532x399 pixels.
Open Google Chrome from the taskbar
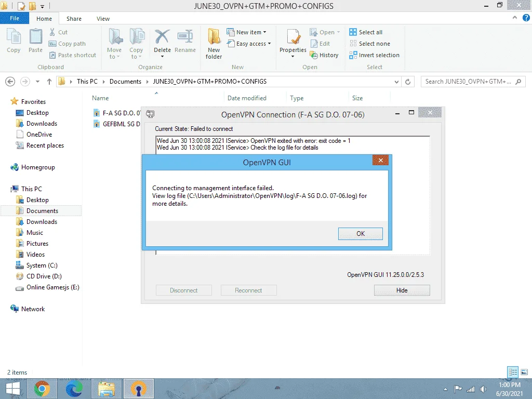[42, 389]
